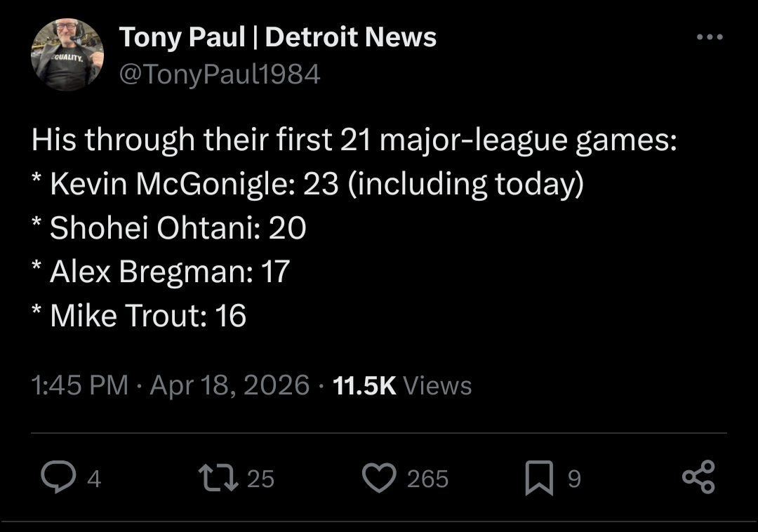The height and width of the screenshot is (532, 758).
Task: Open Tony Paul's profile picture
Action: click(x=67, y=55)
